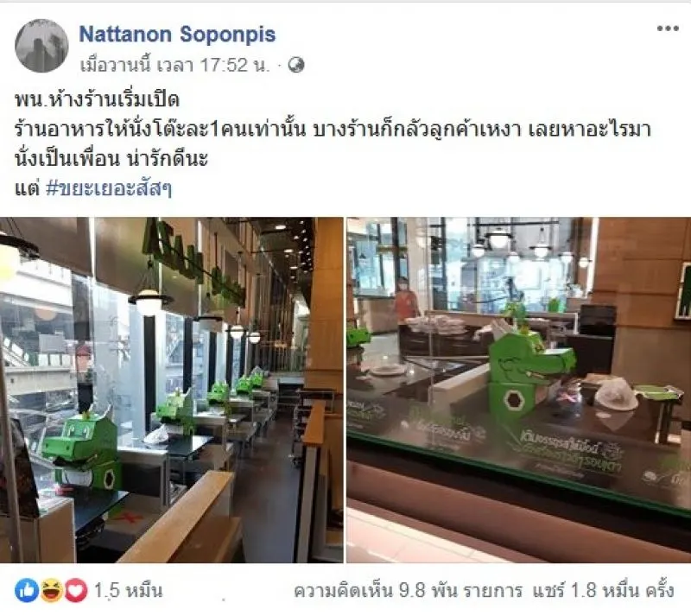Click the Like reaction icon
This screenshot has height=616, width=691.
coord(27,590)
